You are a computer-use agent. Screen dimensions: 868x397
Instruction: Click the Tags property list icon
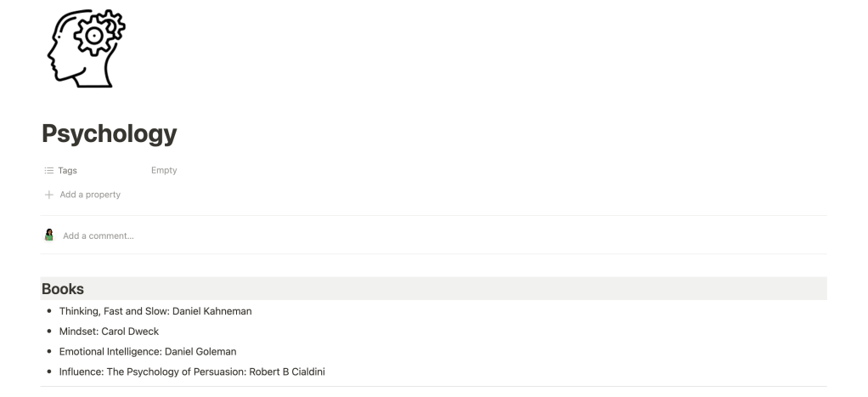click(x=48, y=171)
